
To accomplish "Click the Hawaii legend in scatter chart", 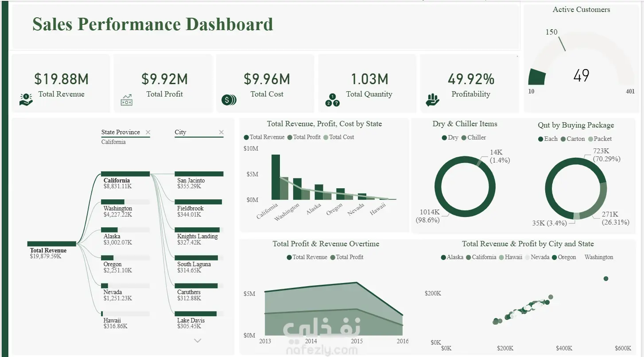I will 511,257.
